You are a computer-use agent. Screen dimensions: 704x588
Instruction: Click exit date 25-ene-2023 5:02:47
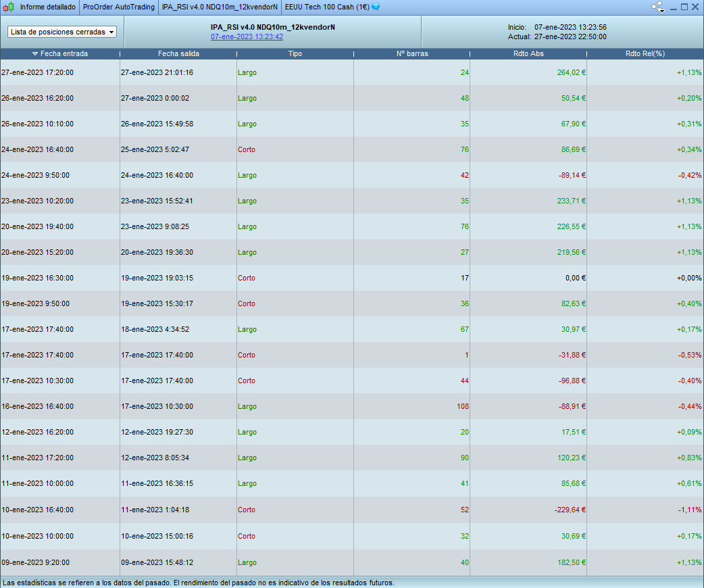point(155,149)
